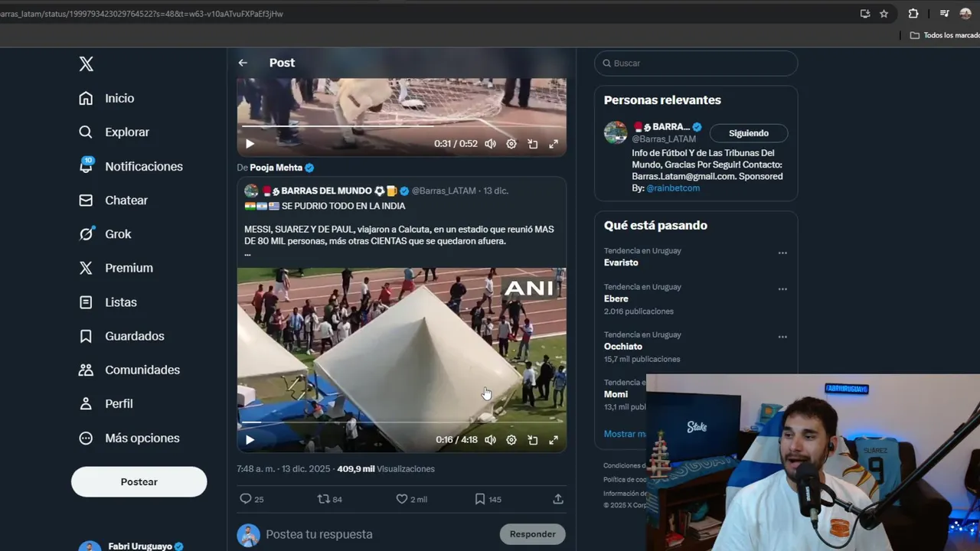Click the Buscar search box
Image resolution: width=980 pixels, height=551 pixels.
[696, 64]
